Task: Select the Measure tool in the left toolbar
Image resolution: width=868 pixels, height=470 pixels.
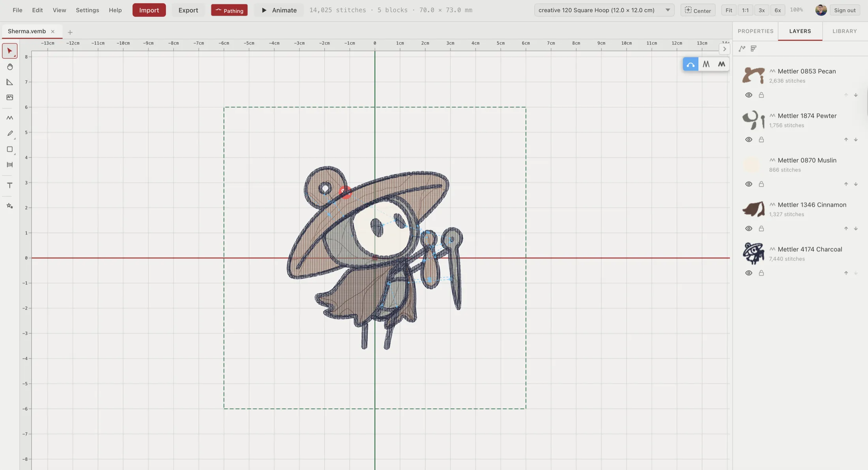Action: pyautogui.click(x=10, y=82)
